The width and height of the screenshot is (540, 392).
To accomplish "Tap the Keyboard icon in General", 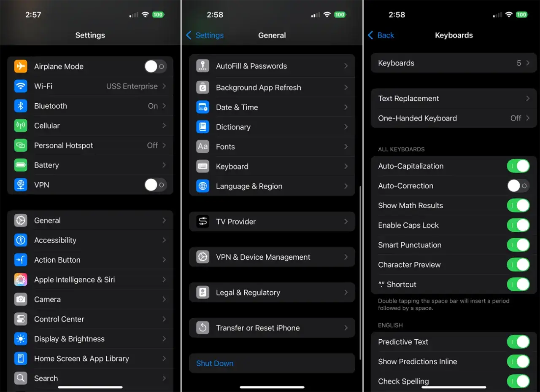I will pyautogui.click(x=203, y=166).
